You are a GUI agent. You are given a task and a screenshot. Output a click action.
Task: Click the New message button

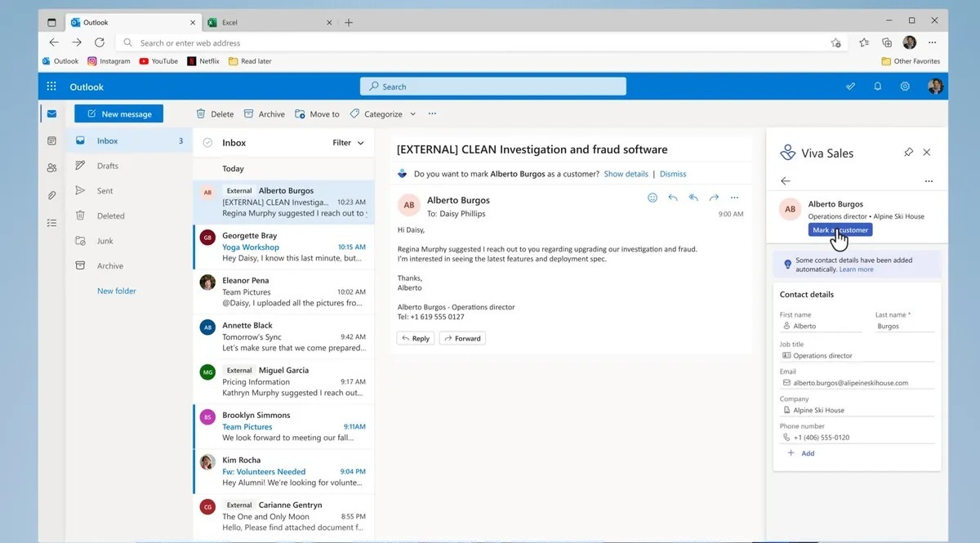coord(118,114)
